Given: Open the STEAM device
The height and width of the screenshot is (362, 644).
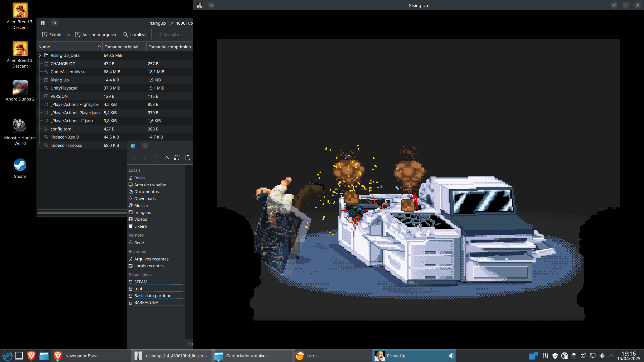Looking at the screenshot, I should click(x=156, y=282).
